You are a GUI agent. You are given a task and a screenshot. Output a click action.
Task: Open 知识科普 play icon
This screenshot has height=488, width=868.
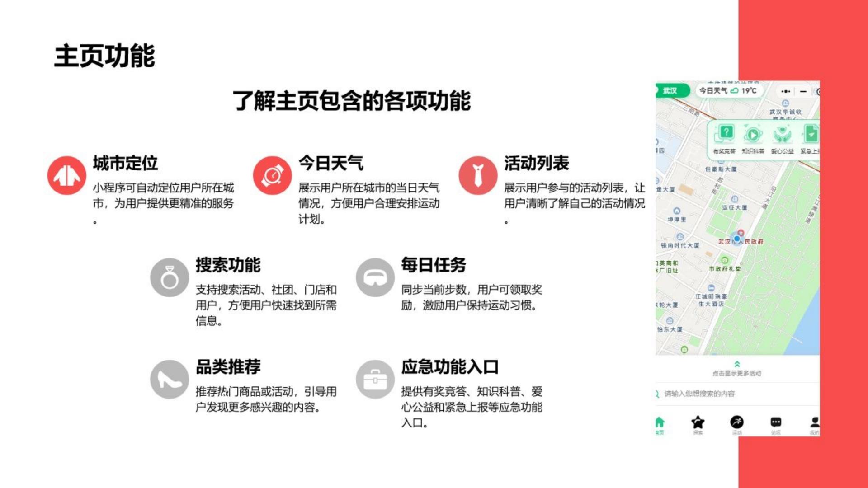(753, 135)
